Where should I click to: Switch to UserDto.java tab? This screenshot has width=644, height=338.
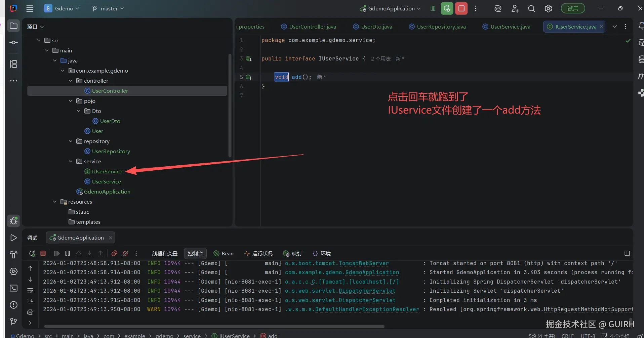tap(372, 27)
